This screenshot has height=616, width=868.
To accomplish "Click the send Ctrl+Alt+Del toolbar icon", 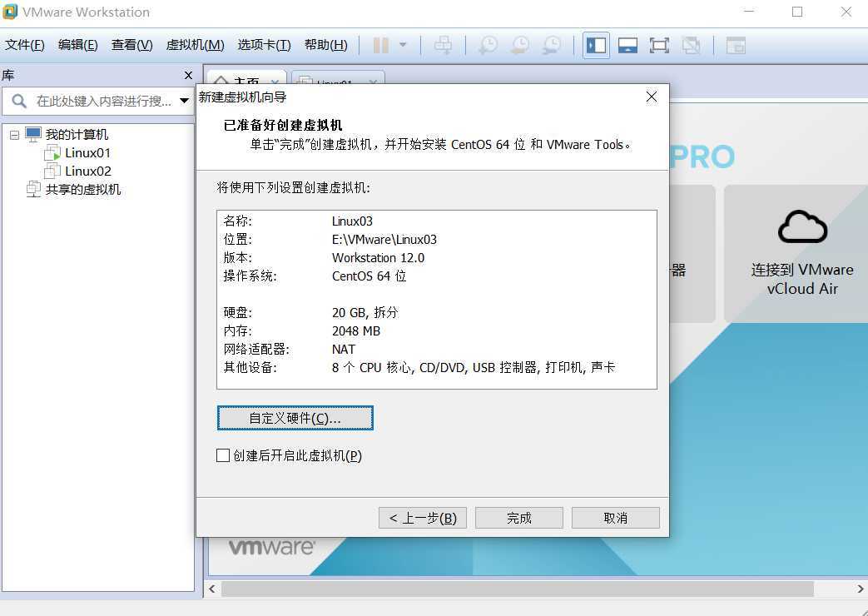I will tap(443, 46).
